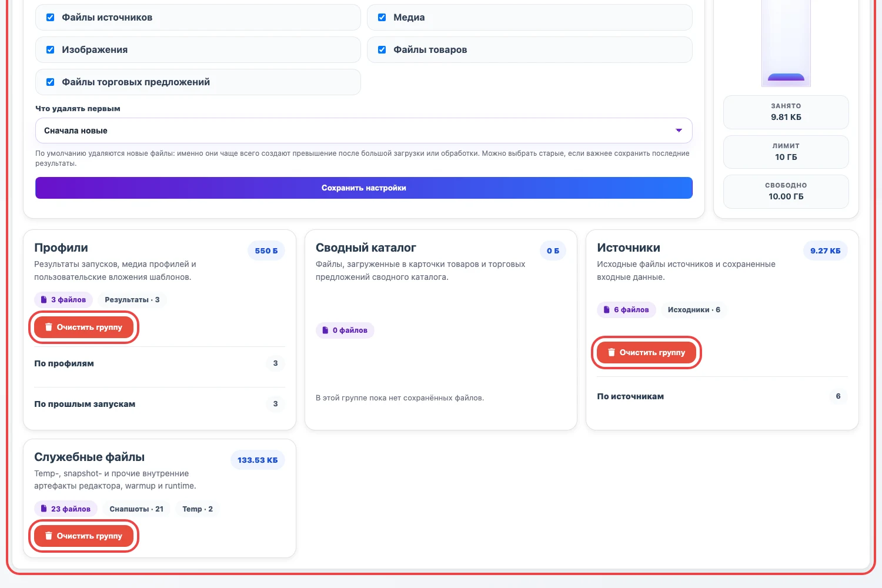882x588 pixels.
Task: Click trash icon in Источники clear button
Action: pos(612,352)
